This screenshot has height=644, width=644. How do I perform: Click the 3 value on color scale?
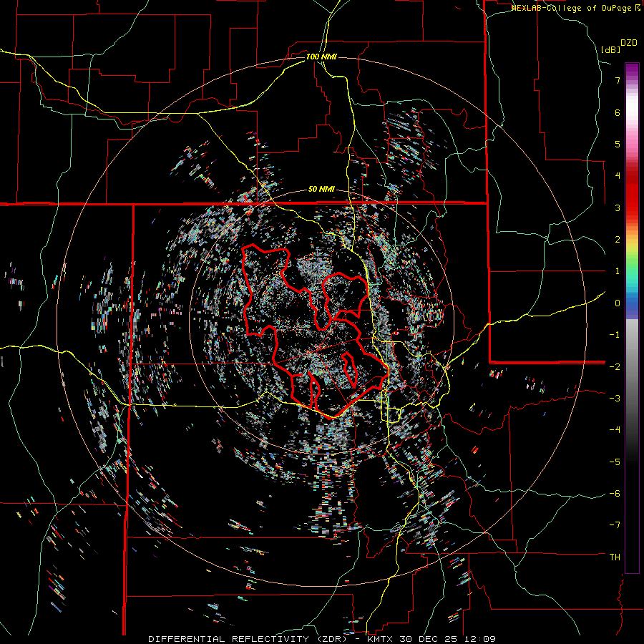click(x=618, y=208)
